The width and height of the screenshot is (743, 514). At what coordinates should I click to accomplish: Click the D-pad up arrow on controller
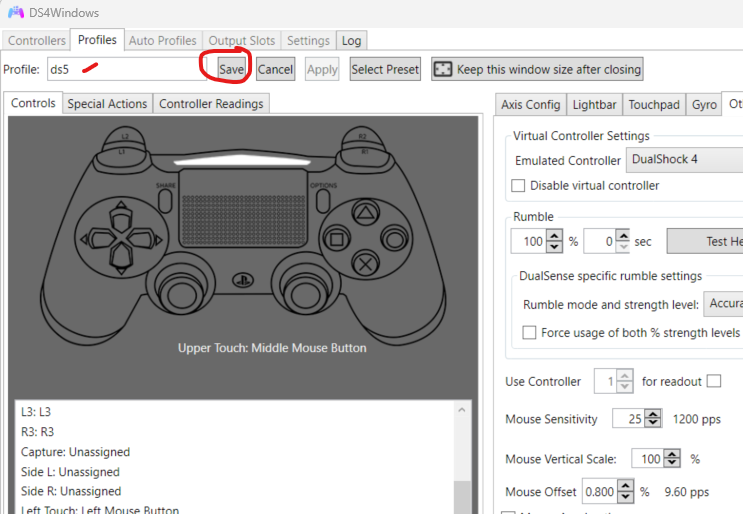[x=121, y=218]
